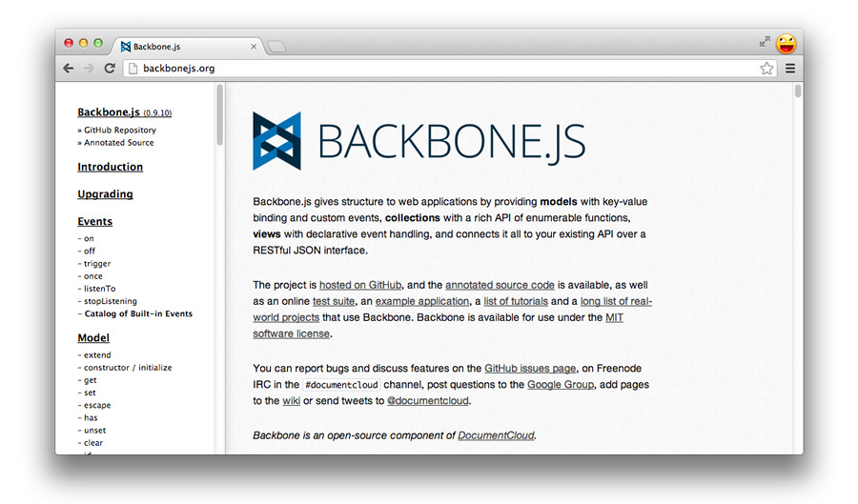The image size is (858, 504).
Task: Click the main page scrollbar thumb
Action: pyautogui.click(x=798, y=91)
